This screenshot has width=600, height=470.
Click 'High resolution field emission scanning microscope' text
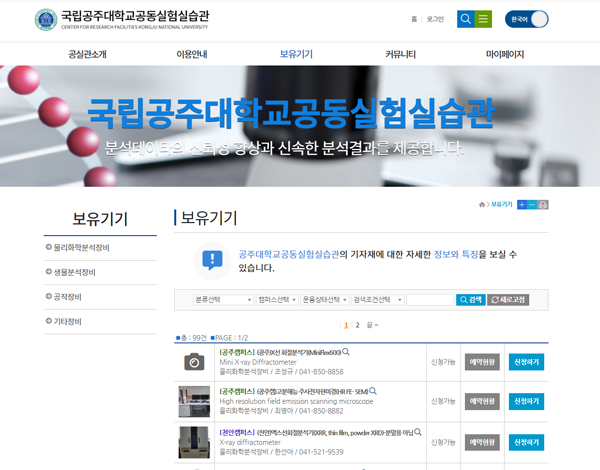point(296,401)
